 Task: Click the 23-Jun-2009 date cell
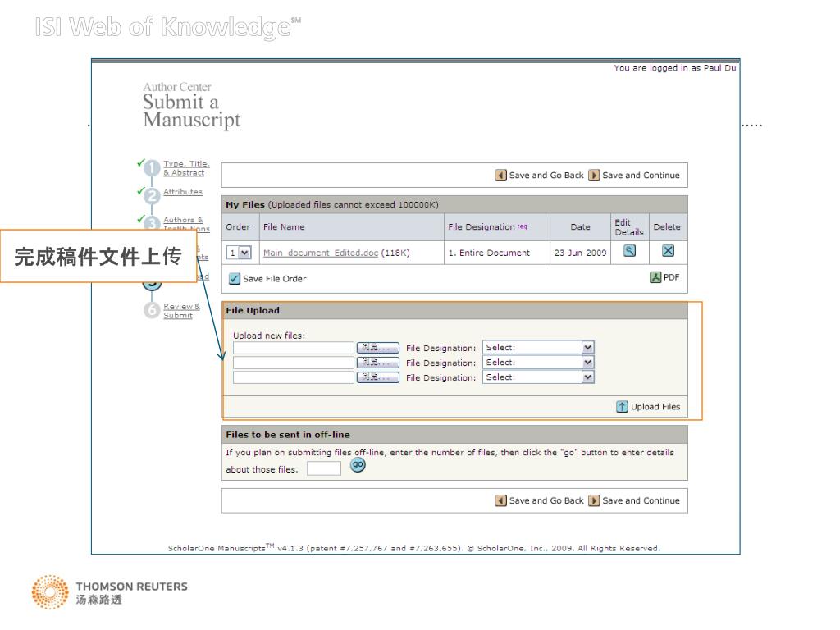[580, 253]
